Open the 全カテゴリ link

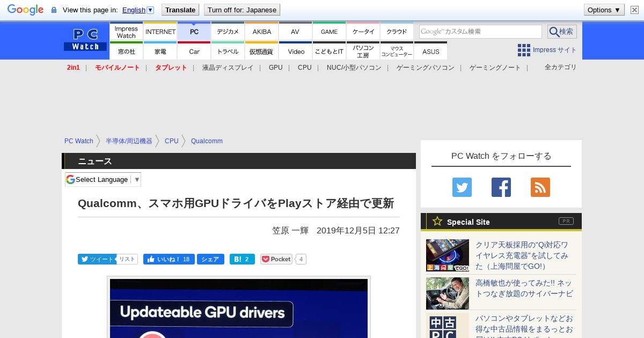point(561,67)
